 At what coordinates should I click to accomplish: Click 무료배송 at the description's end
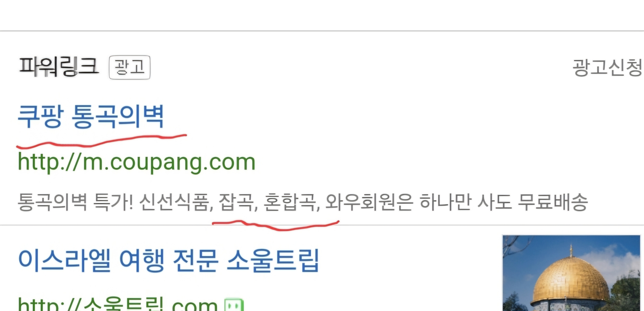click(552, 202)
